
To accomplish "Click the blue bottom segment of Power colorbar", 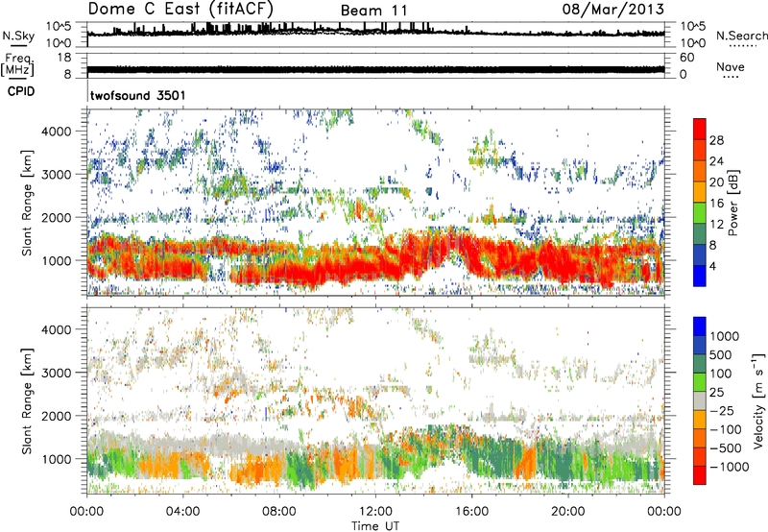I will coord(700,276).
